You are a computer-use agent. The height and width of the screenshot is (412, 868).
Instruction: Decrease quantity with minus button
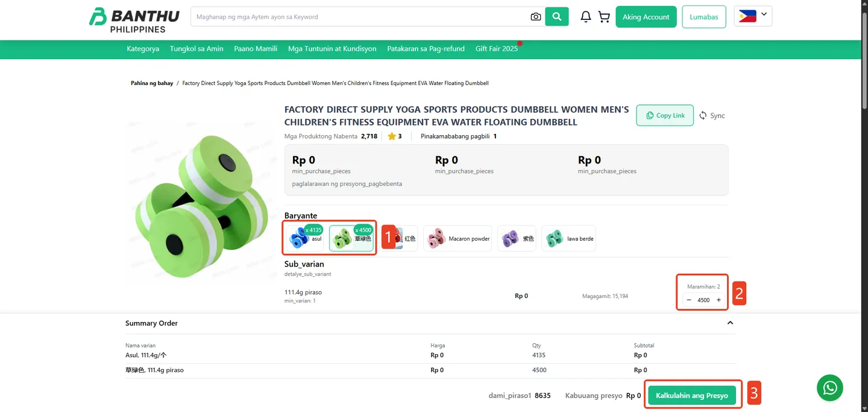point(689,300)
